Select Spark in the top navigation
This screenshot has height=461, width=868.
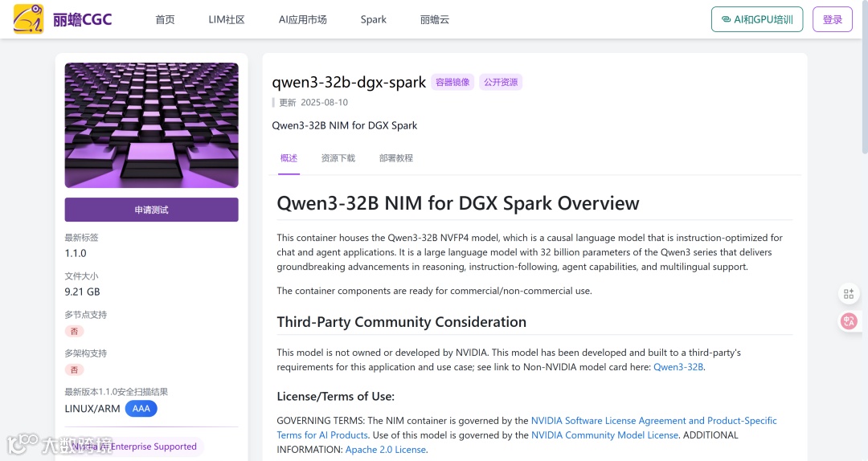click(x=374, y=20)
